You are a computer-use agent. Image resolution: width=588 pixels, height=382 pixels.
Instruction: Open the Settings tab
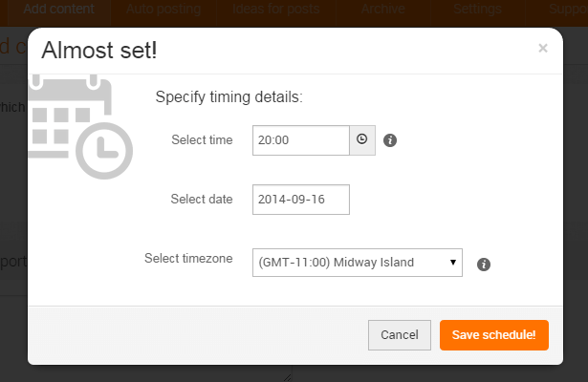coord(477,9)
